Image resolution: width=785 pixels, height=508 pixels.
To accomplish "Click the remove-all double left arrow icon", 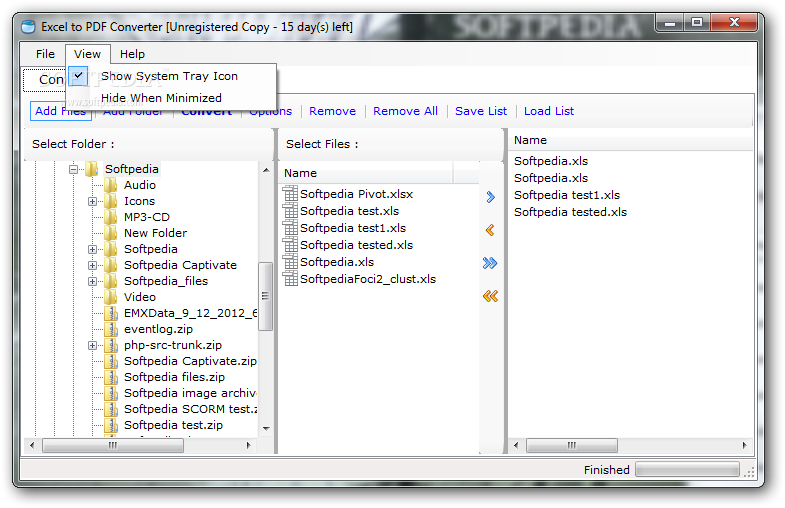I will click(490, 296).
